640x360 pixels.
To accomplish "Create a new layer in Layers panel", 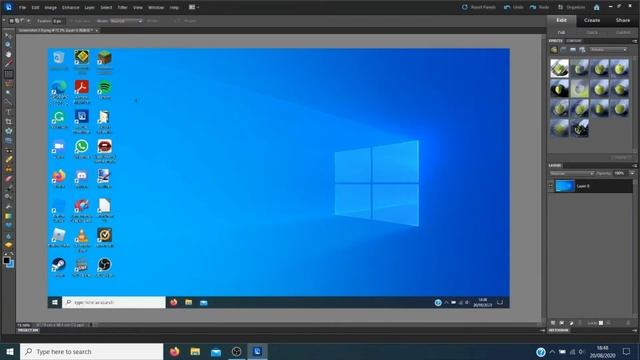I will tap(553, 323).
